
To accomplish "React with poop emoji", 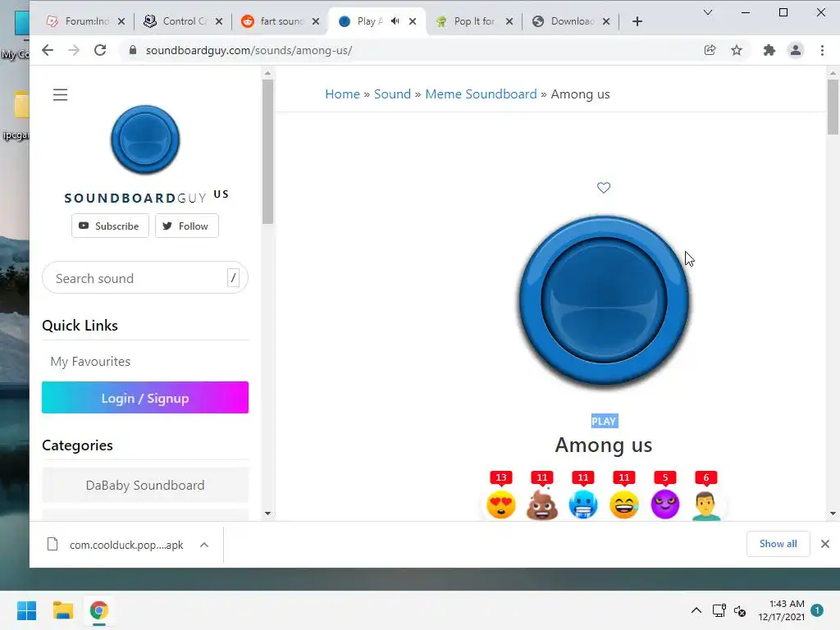I will coord(542,504).
